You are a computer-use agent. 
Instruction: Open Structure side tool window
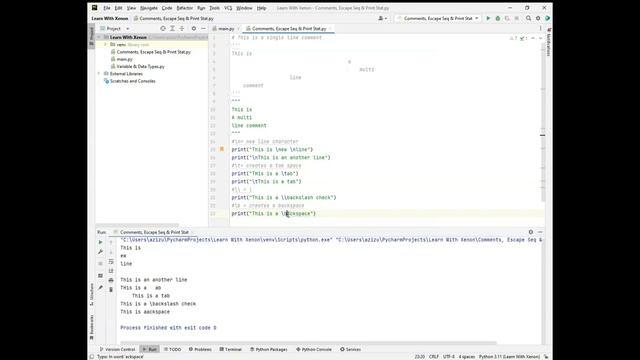[x=92, y=294]
